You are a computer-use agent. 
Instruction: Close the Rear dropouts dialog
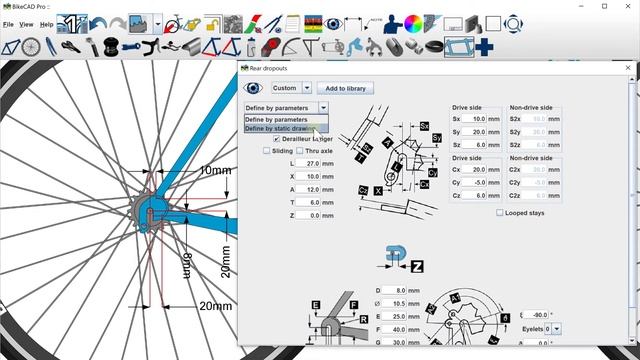click(x=628, y=68)
